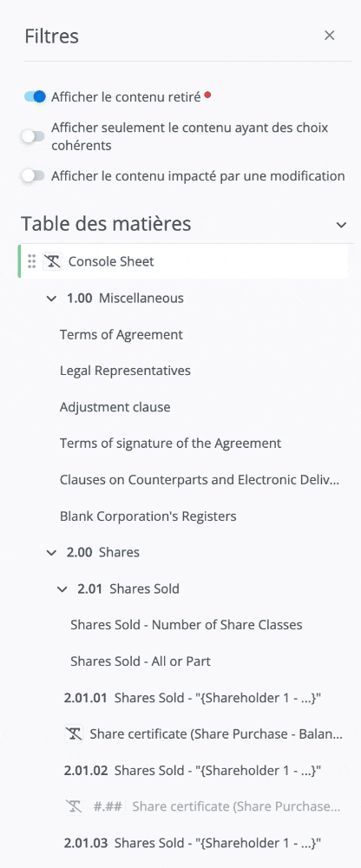Open the Terms of Agreement entry
The height and width of the screenshot is (868, 361).
pyautogui.click(x=121, y=334)
